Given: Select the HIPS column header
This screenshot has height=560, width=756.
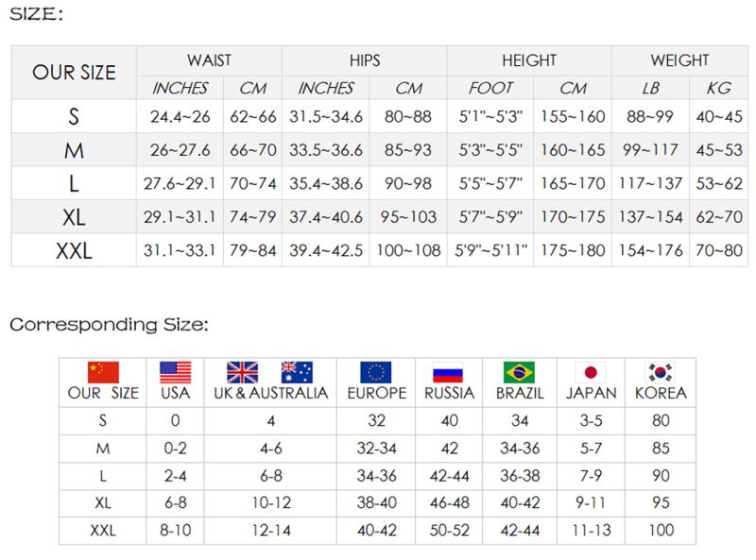Looking at the screenshot, I should click(364, 60).
